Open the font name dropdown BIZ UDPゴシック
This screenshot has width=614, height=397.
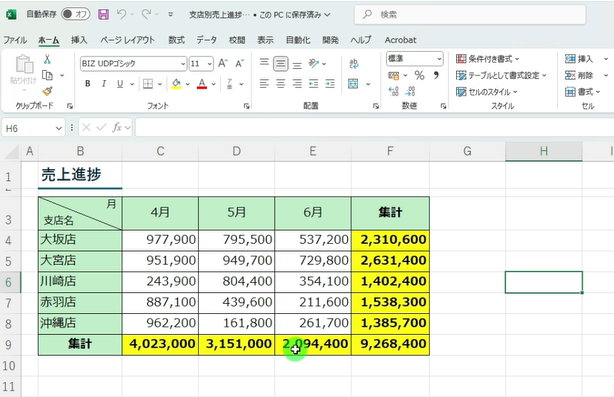[183, 64]
